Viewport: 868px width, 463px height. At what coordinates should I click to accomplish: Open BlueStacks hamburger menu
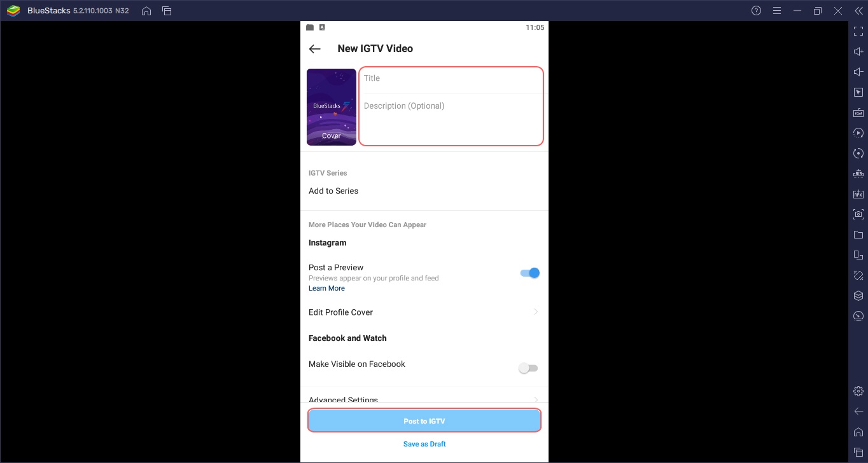pyautogui.click(x=776, y=11)
